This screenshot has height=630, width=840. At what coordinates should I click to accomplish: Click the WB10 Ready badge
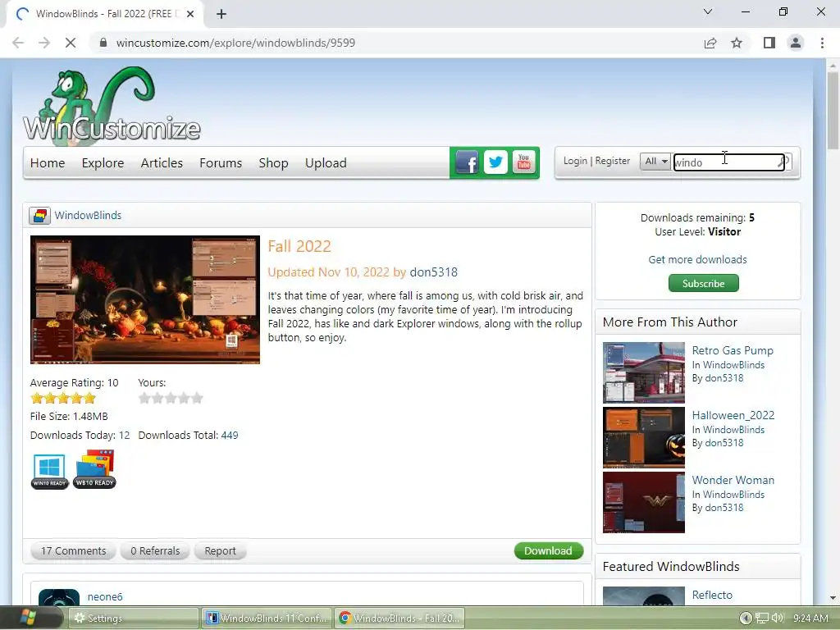pos(95,469)
